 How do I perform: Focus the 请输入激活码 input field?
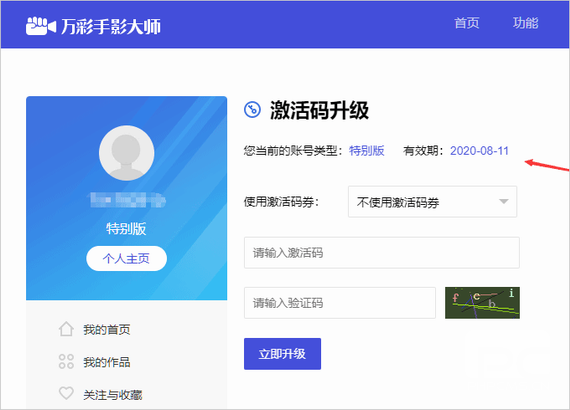tap(382, 253)
